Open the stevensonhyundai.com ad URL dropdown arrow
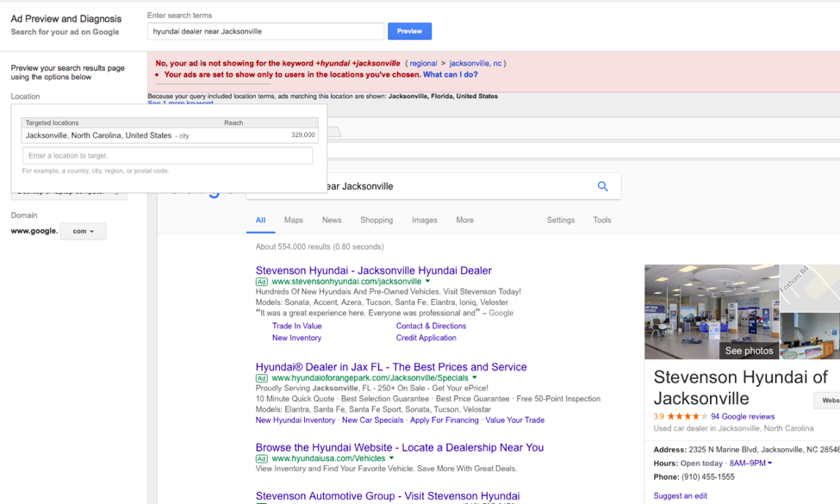 (x=427, y=281)
